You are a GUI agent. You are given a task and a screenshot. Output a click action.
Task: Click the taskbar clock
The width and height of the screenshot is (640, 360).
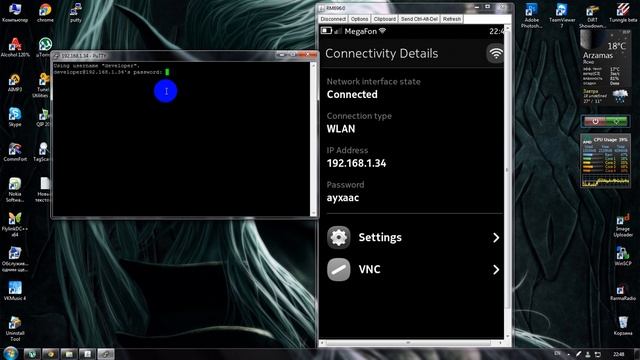coord(618,354)
